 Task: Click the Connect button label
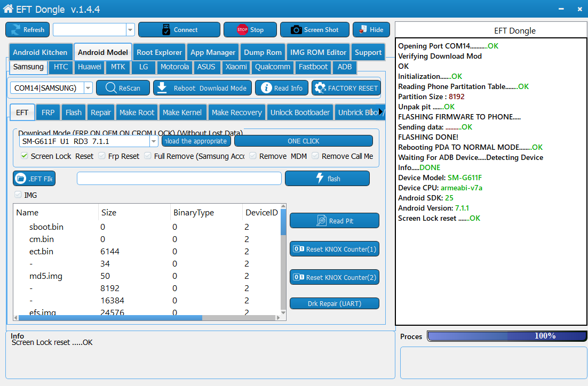186,30
